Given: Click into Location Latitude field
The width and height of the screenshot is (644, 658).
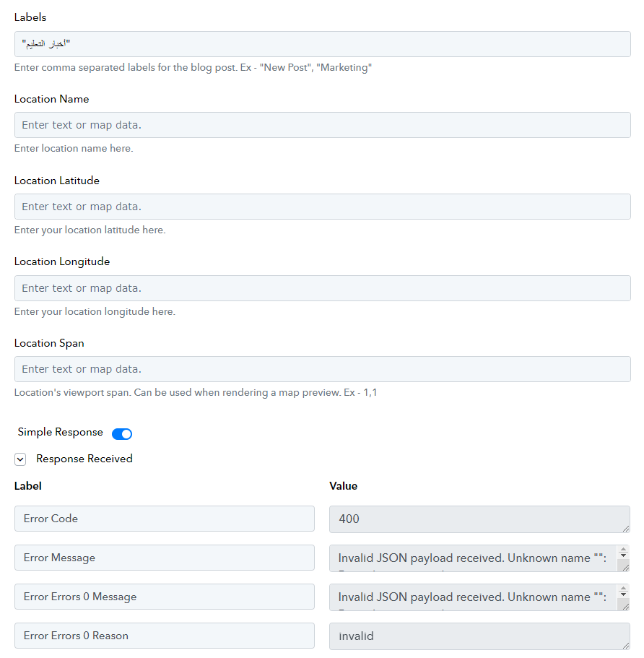Looking at the screenshot, I should (x=322, y=207).
